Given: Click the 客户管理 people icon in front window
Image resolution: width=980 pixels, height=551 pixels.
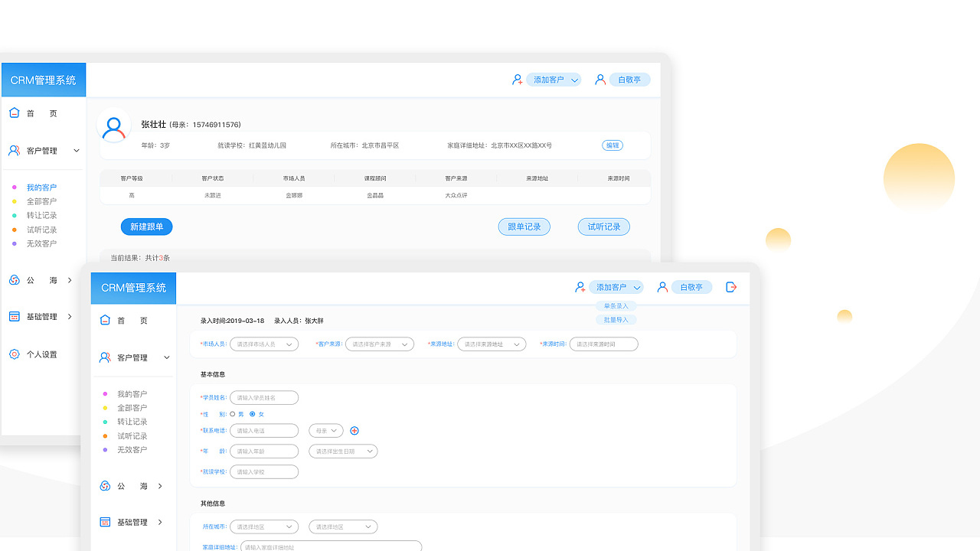Looking at the screenshot, I should click(x=105, y=357).
